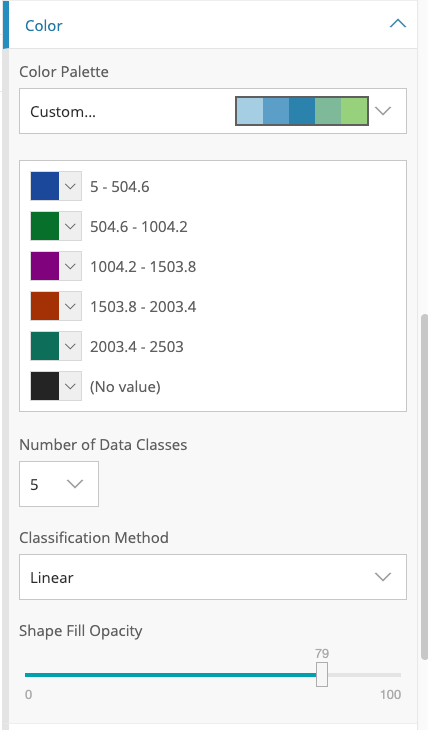The image size is (428, 730).
Task: Open dropdown arrow next to 504.6 - 1004.2 swatch
Action: (x=70, y=226)
